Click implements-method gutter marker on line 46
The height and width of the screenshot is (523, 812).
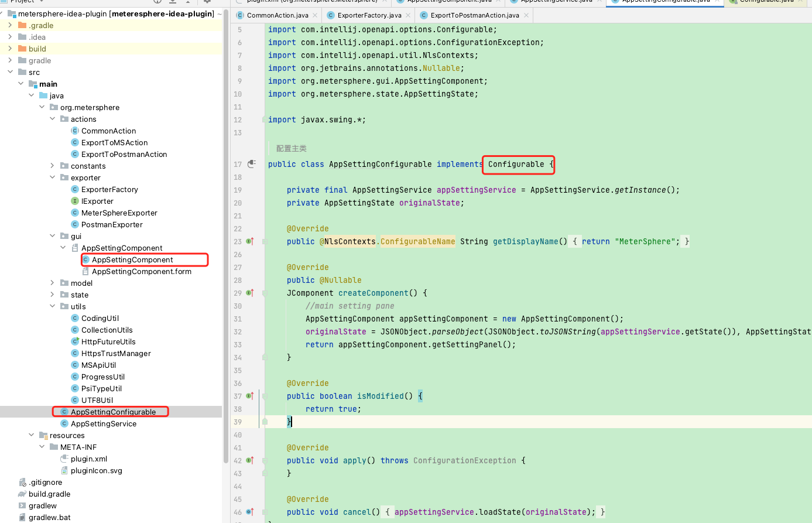pos(249,512)
